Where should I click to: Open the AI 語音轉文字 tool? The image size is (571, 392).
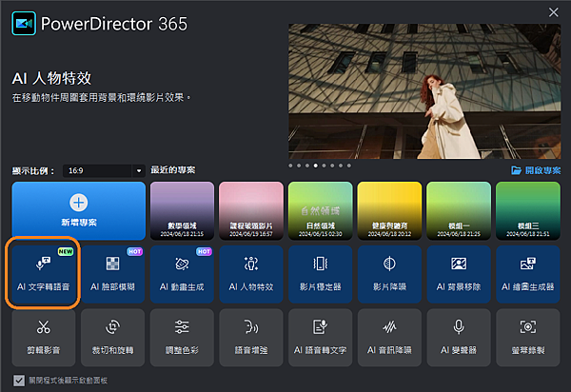pyautogui.click(x=320, y=338)
